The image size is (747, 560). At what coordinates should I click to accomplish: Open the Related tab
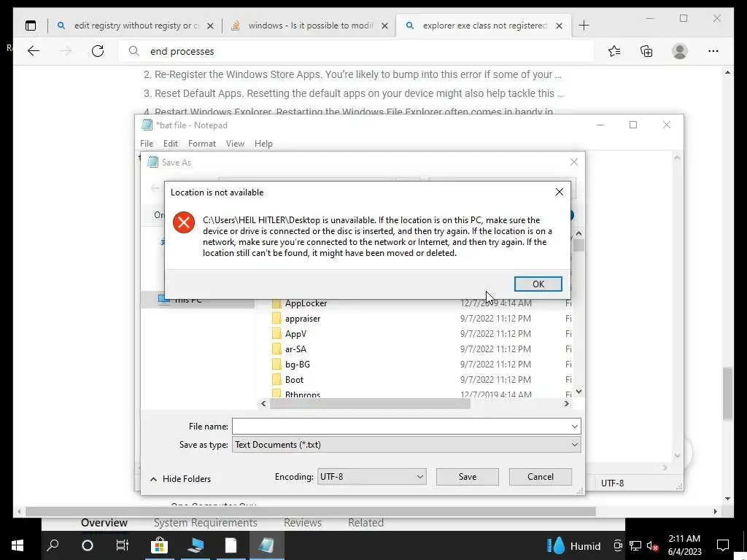tap(366, 523)
